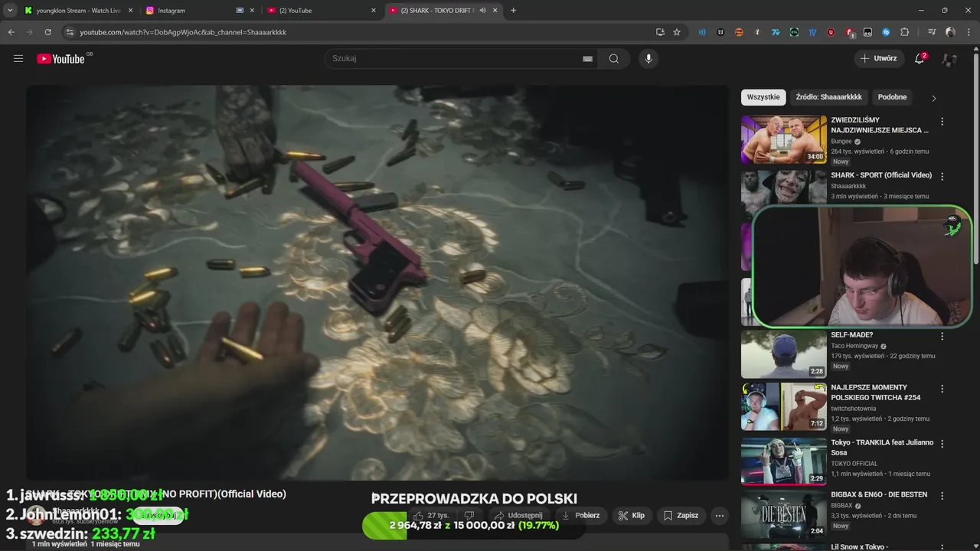The height and width of the screenshot is (551, 980).
Task: Open the YouTube account avatar menu
Action: pos(950,58)
